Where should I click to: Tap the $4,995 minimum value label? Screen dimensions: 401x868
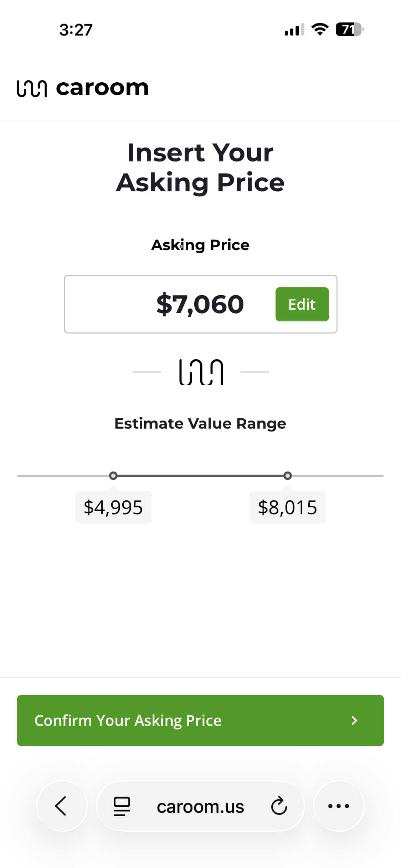(113, 507)
